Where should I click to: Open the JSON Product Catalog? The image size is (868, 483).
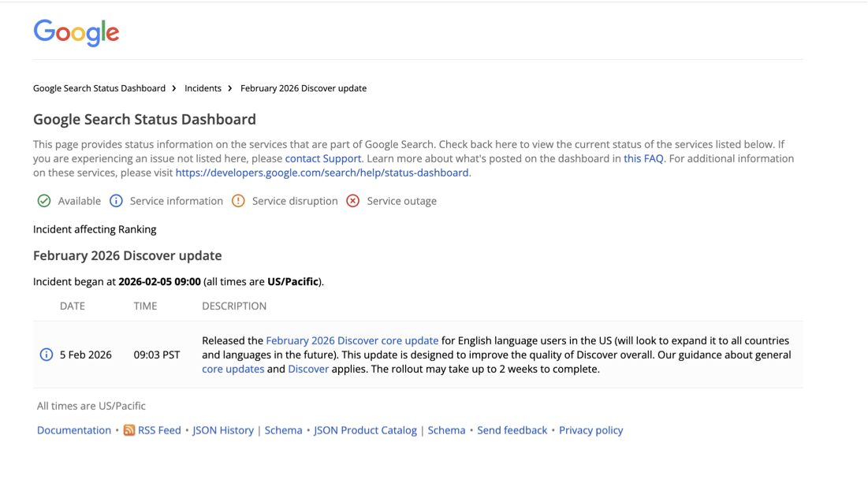coord(365,430)
